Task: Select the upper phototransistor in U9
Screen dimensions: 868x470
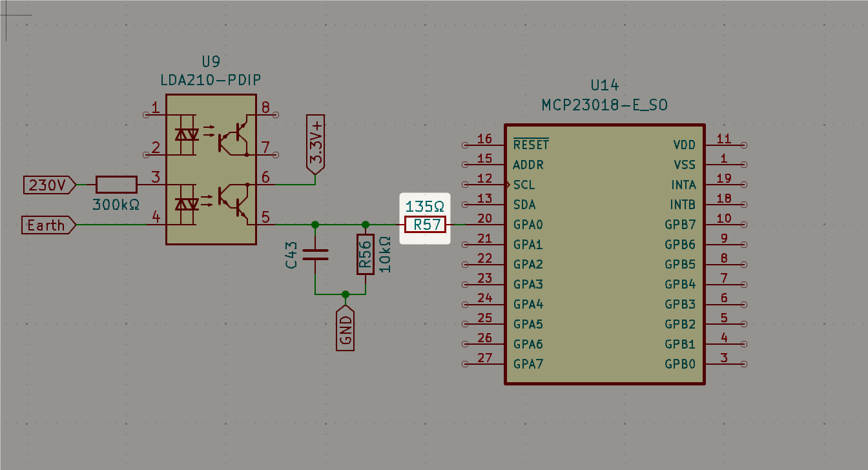Action: pos(234,135)
